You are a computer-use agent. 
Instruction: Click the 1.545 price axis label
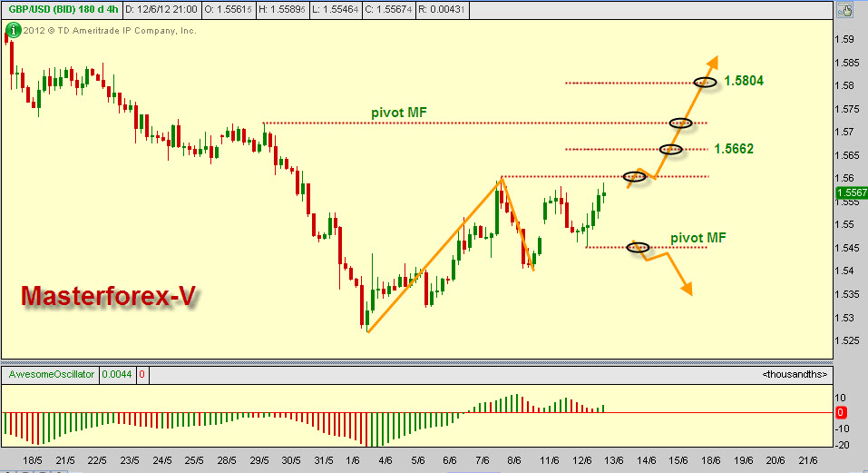(847, 248)
